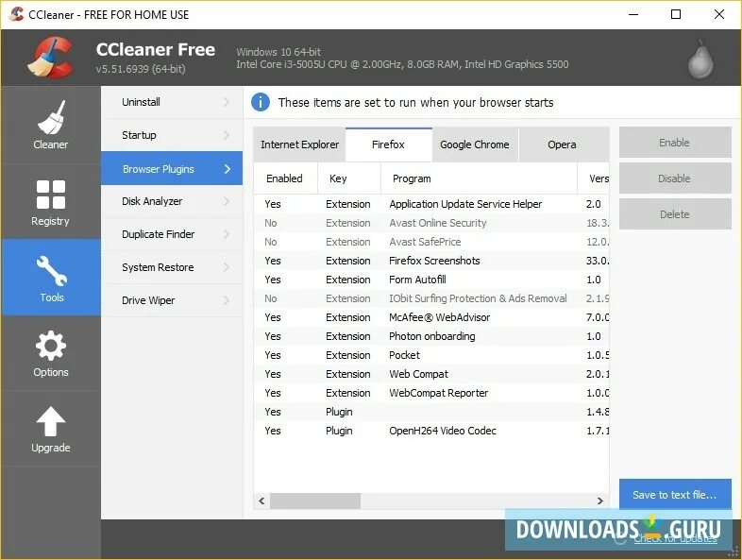The height and width of the screenshot is (560, 742).
Task: Open the Uninstall tool
Action: [172, 102]
